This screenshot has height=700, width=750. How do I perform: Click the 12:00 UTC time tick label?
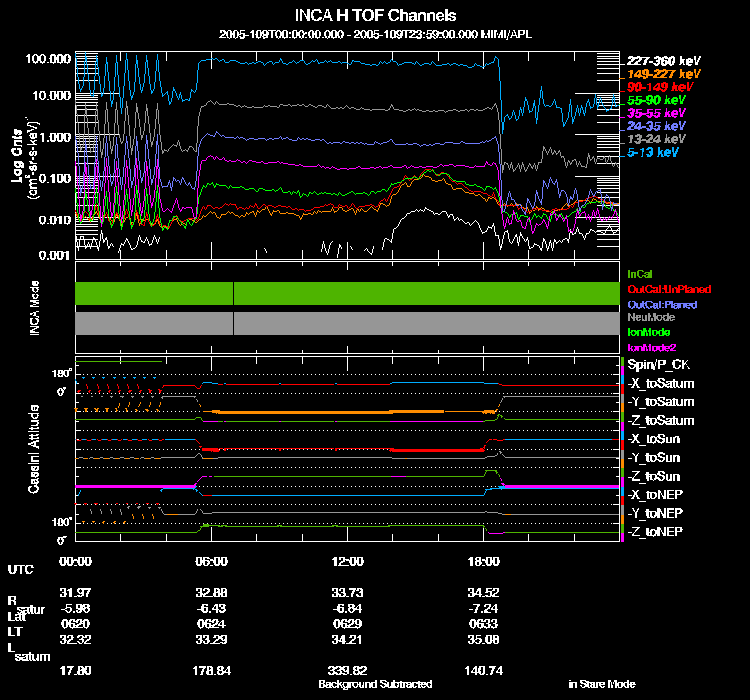click(x=347, y=561)
